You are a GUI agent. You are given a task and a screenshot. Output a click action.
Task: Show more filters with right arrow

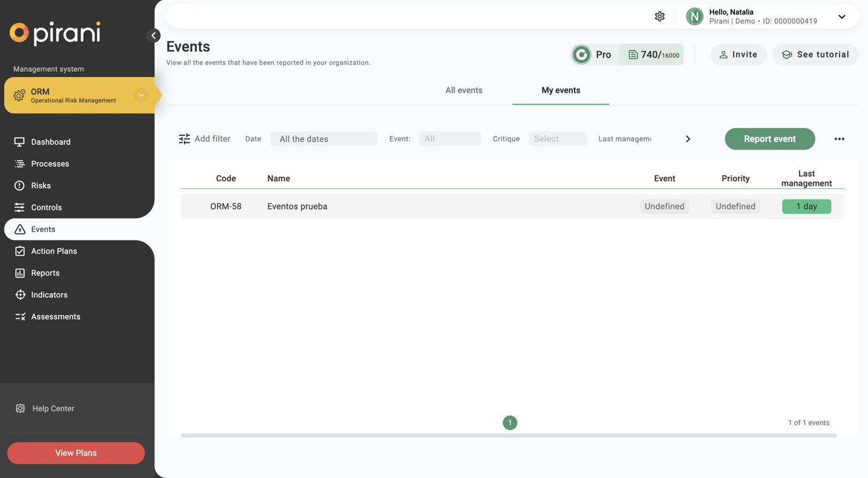688,139
